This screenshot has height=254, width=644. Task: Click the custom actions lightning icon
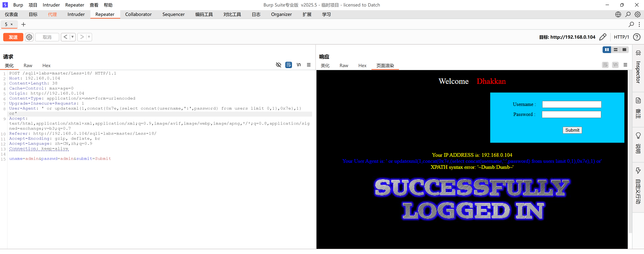pos(638,170)
